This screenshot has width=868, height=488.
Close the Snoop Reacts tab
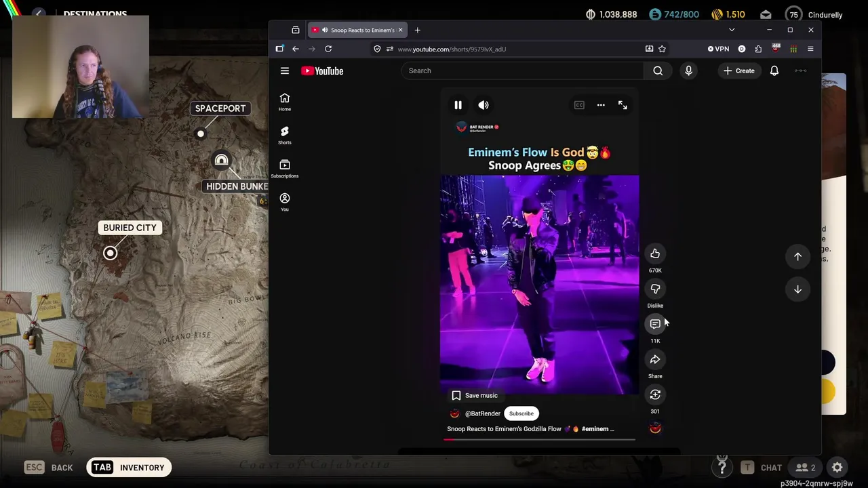pyautogui.click(x=400, y=30)
